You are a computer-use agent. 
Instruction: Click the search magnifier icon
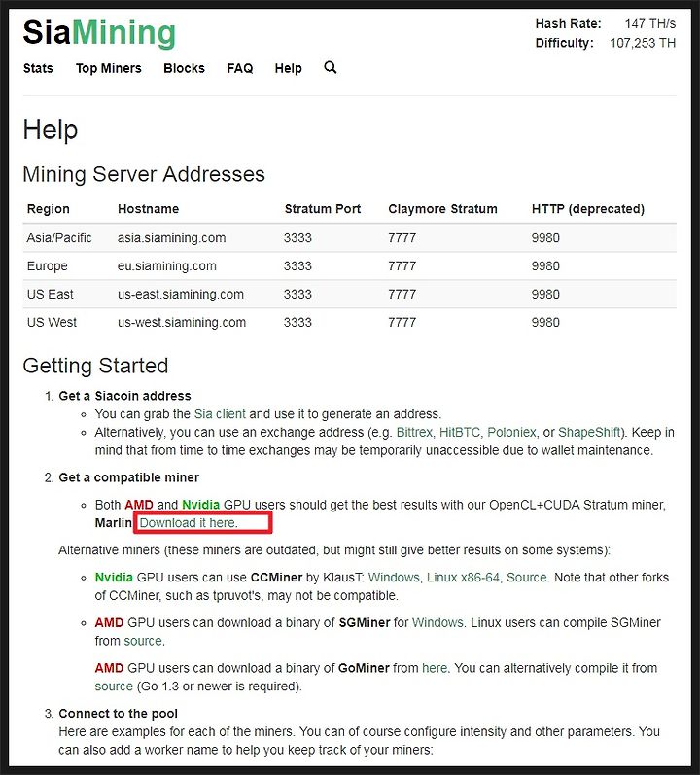(330, 67)
